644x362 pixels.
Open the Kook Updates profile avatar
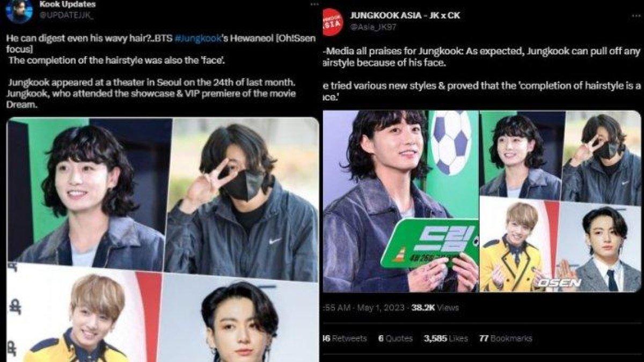19,11
